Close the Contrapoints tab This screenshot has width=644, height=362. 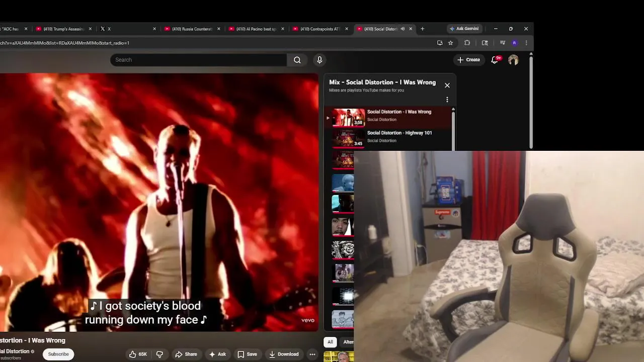tap(346, 29)
